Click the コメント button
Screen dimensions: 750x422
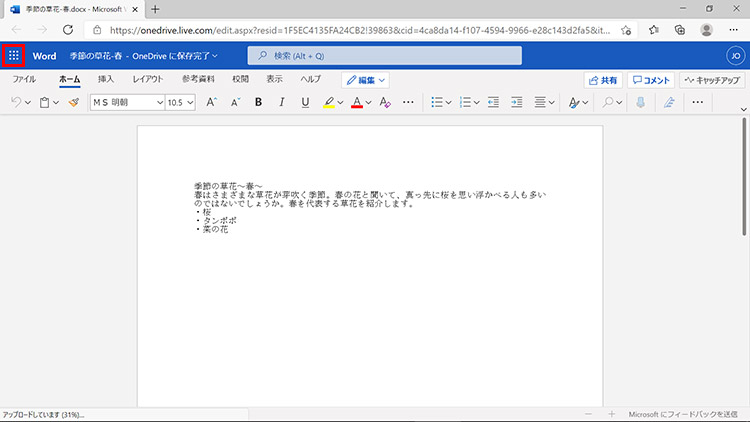(651, 80)
